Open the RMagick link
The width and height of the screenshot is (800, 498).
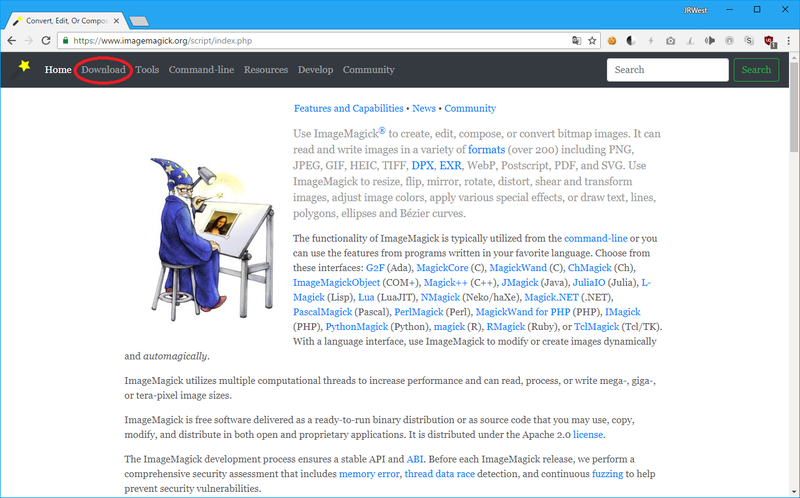click(506, 327)
